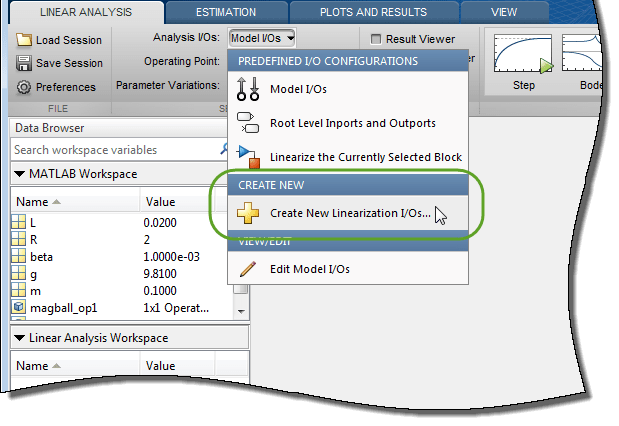Click the Model I/Os arrows icon in menu
Viewport: 619px width, 426px height.
pyautogui.click(x=248, y=89)
